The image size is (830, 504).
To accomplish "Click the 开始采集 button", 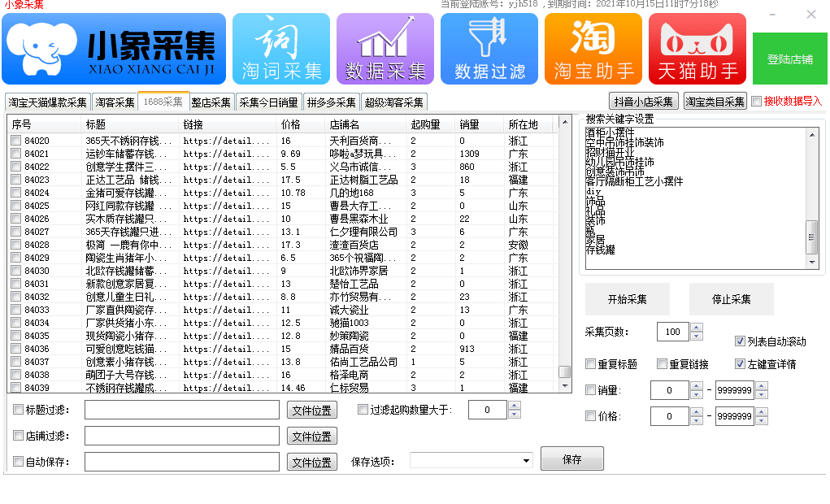I will pyautogui.click(x=626, y=299).
